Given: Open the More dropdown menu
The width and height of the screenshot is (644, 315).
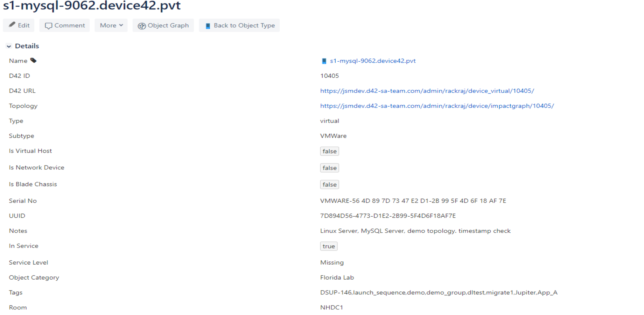Looking at the screenshot, I should click(x=111, y=25).
